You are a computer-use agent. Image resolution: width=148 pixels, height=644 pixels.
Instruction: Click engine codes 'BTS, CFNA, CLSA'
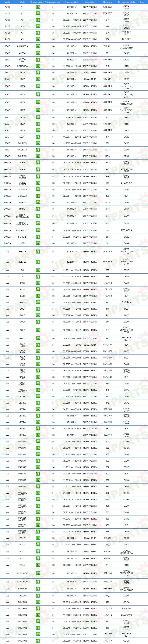(x=127, y=170)
